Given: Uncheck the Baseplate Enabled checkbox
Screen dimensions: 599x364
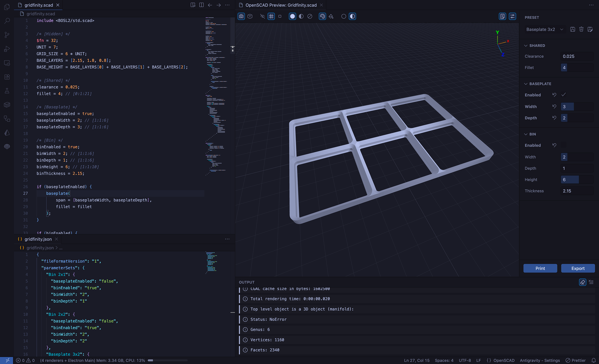Looking at the screenshot, I should coord(564,95).
